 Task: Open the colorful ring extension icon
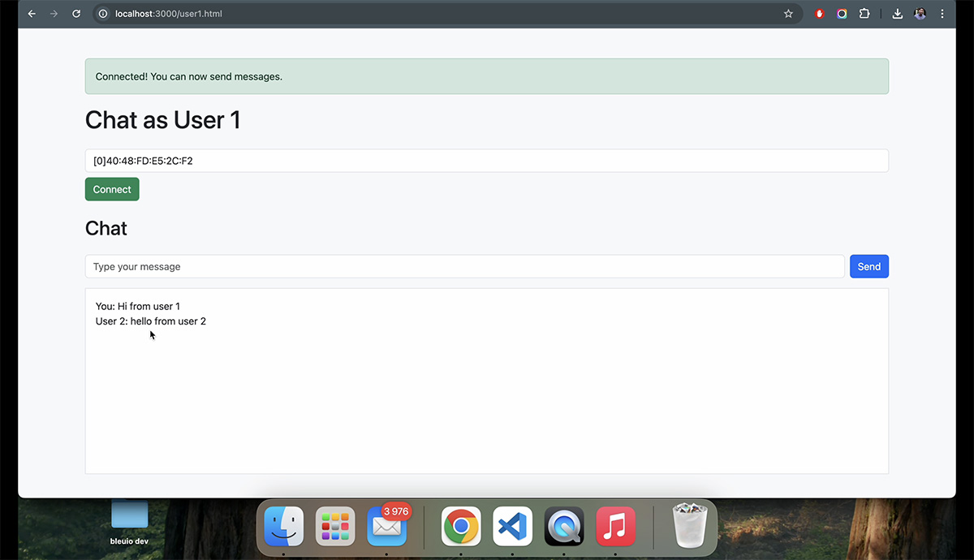pos(842,14)
